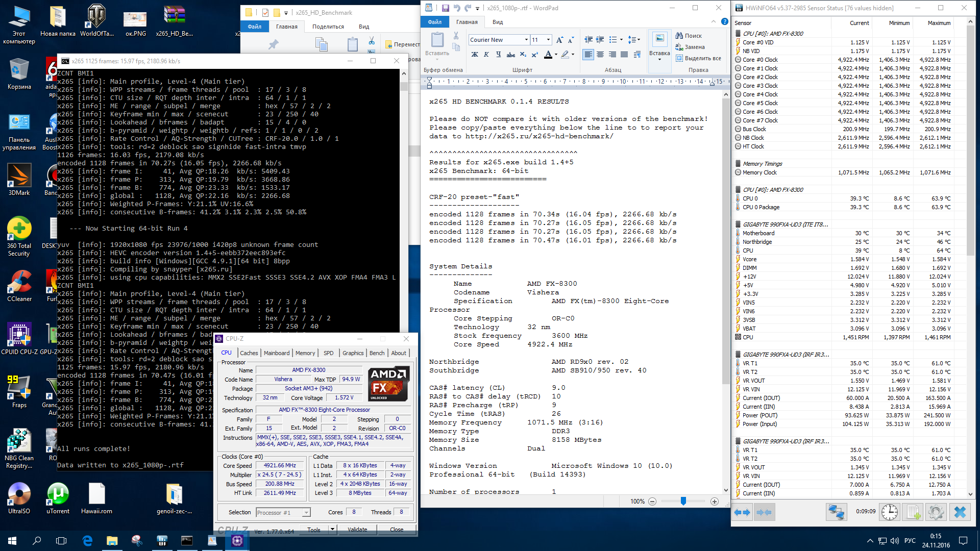Open CPU-Z Processor #1 selection dropdown
The image size is (980, 551).
pos(306,513)
